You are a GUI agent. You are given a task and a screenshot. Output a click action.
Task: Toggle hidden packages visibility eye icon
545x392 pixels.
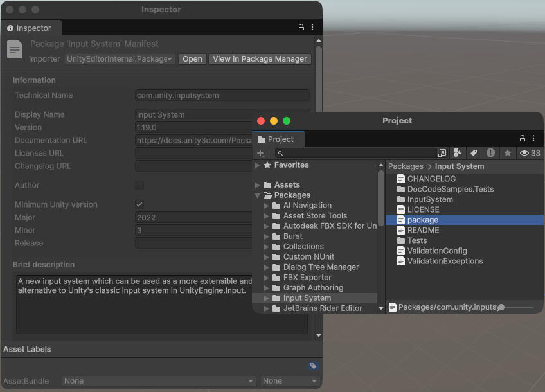point(530,153)
